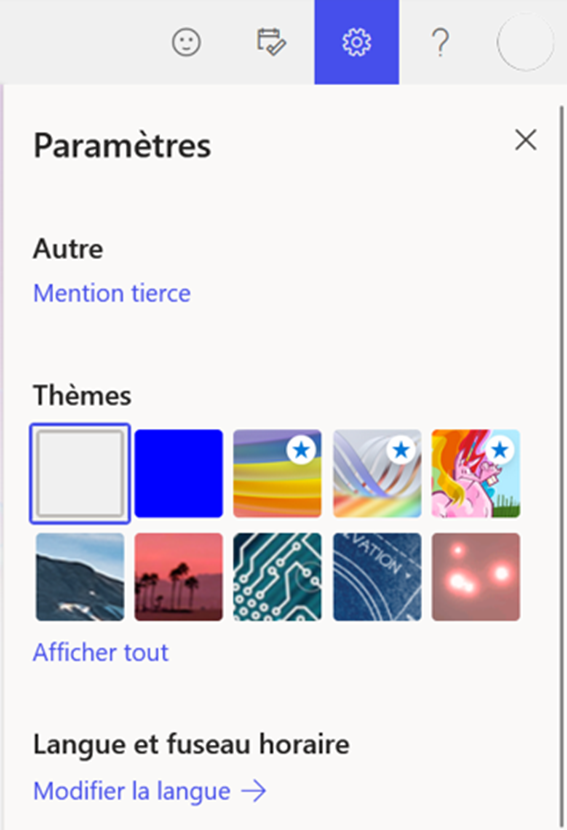Pick the mountain landscape theme

click(80, 576)
